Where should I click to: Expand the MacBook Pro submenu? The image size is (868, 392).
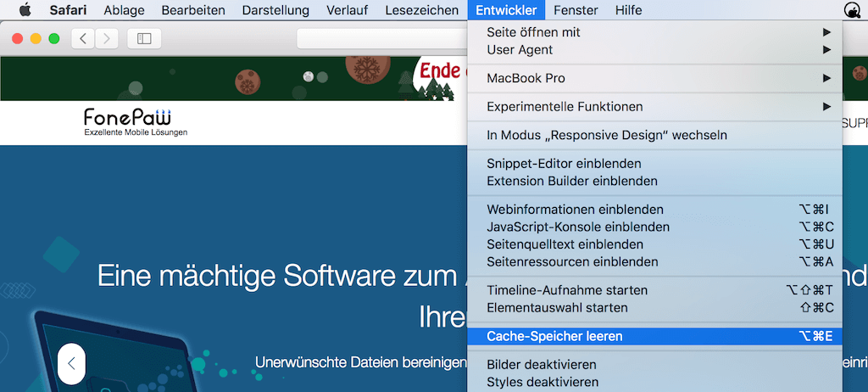pos(655,78)
